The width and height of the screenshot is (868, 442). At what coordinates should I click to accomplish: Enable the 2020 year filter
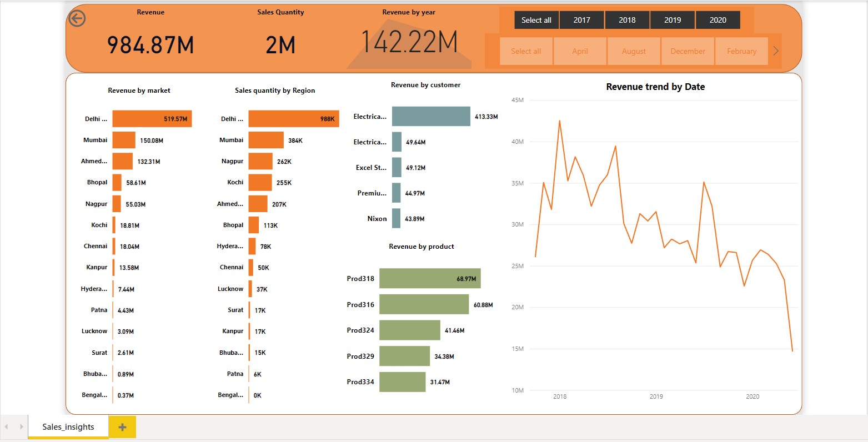click(x=718, y=19)
